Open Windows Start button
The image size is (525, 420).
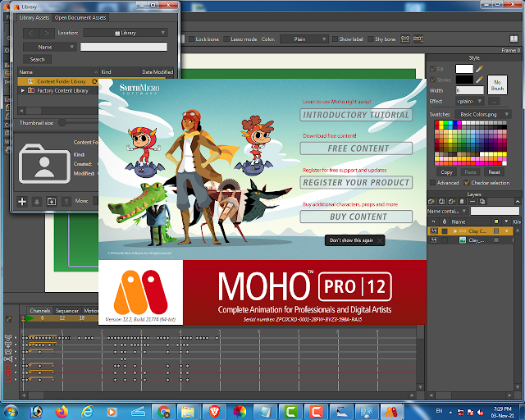[x=11, y=412]
